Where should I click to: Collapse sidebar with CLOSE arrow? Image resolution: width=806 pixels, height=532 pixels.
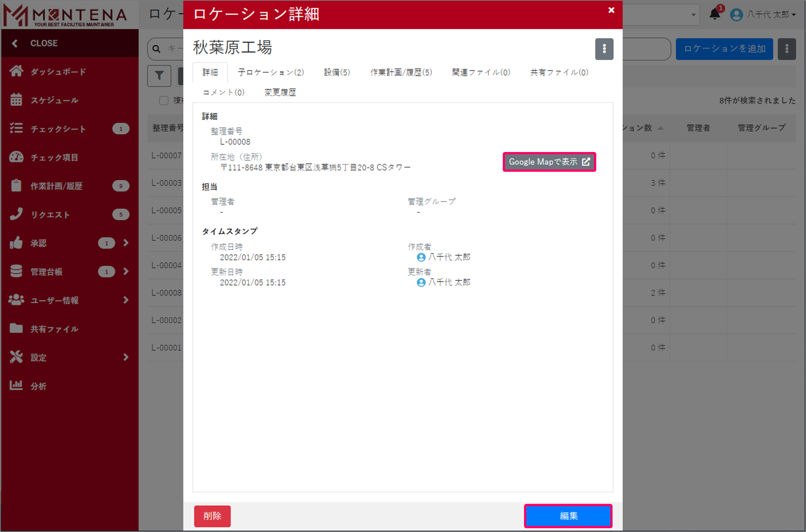tap(15, 43)
